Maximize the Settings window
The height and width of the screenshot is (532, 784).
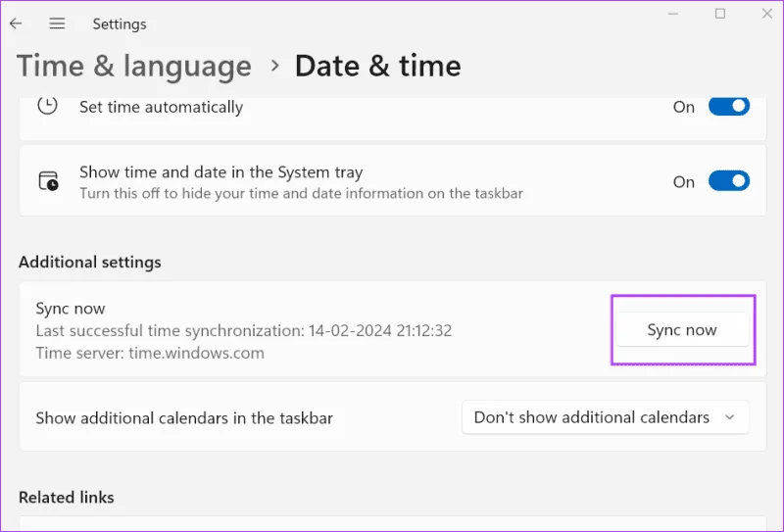720,14
